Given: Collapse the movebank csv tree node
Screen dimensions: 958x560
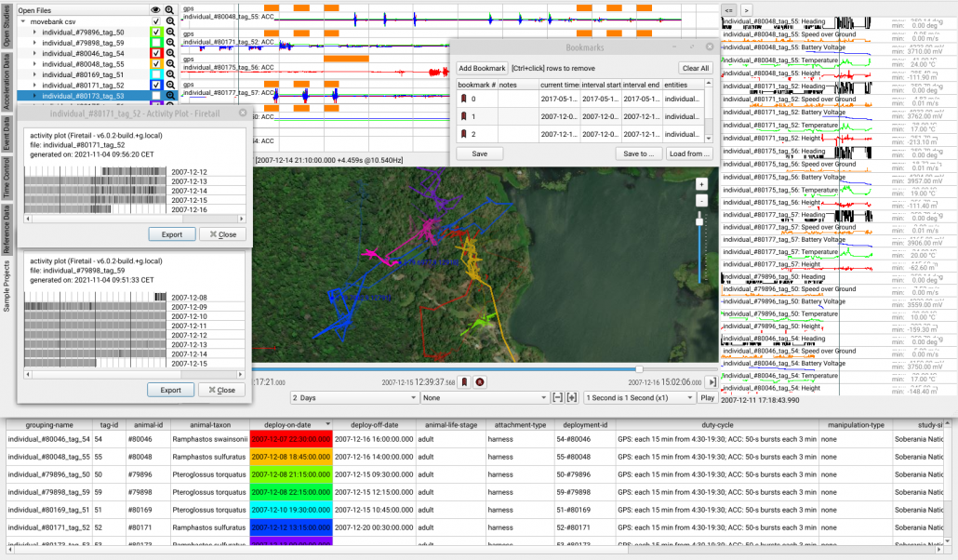Looking at the screenshot, I should pyautogui.click(x=24, y=21).
